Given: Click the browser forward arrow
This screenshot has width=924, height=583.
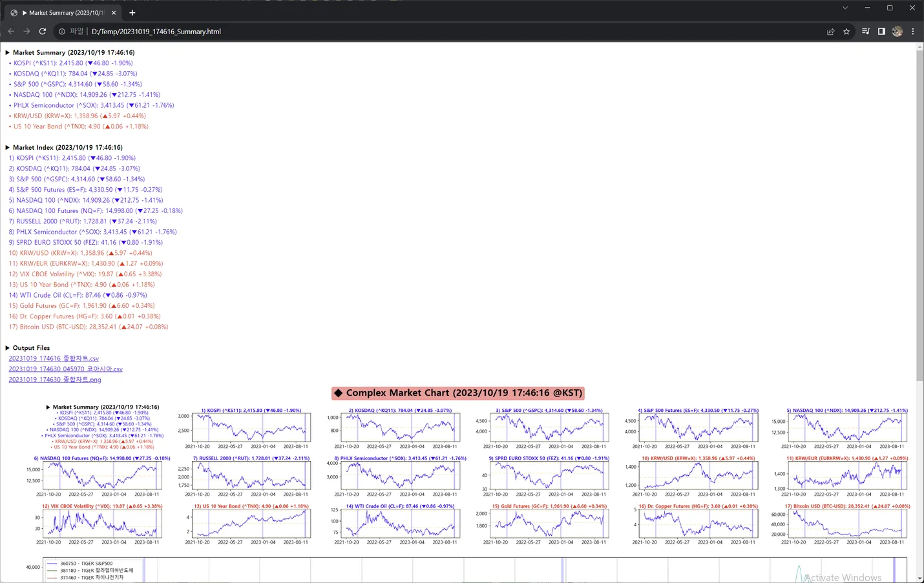Looking at the screenshot, I should pos(26,31).
